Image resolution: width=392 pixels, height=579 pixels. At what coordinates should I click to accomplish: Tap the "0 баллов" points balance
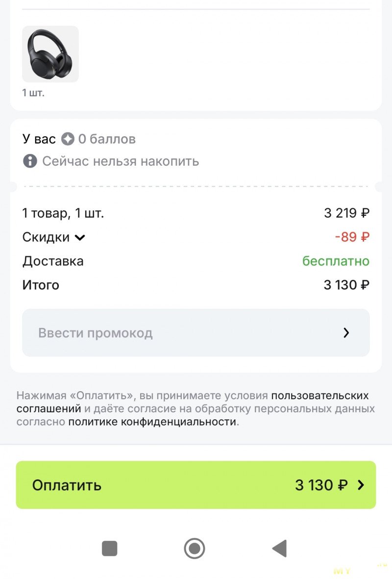(107, 139)
